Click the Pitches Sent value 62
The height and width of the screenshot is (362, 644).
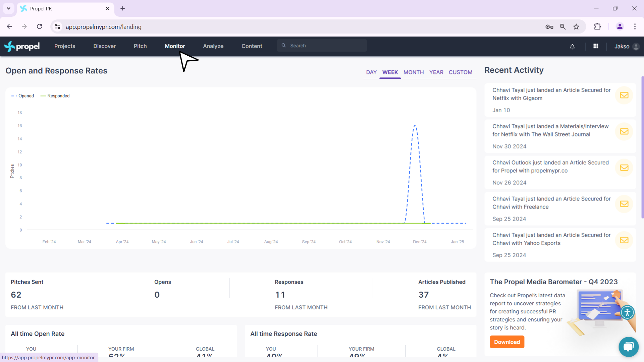click(x=16, y=295)
